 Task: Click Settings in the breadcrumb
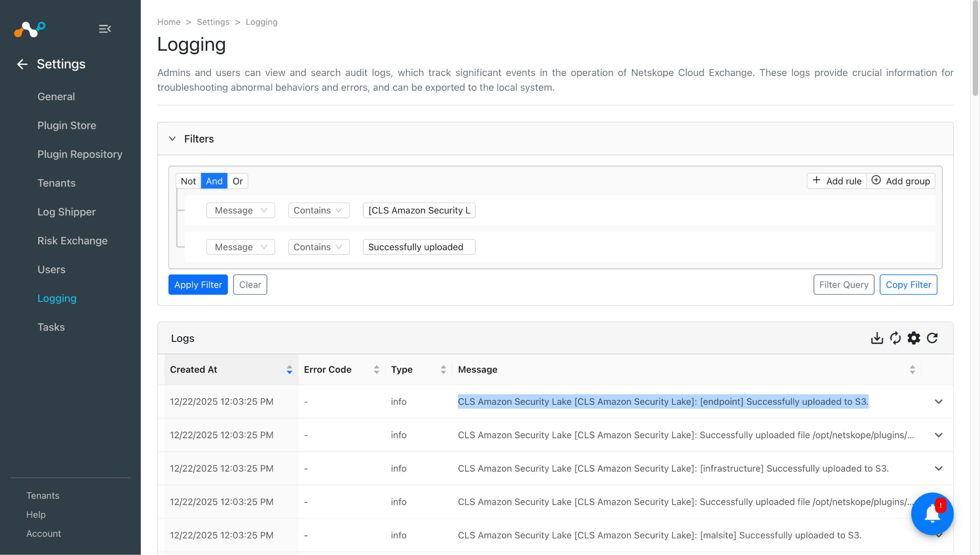[213, 22]
